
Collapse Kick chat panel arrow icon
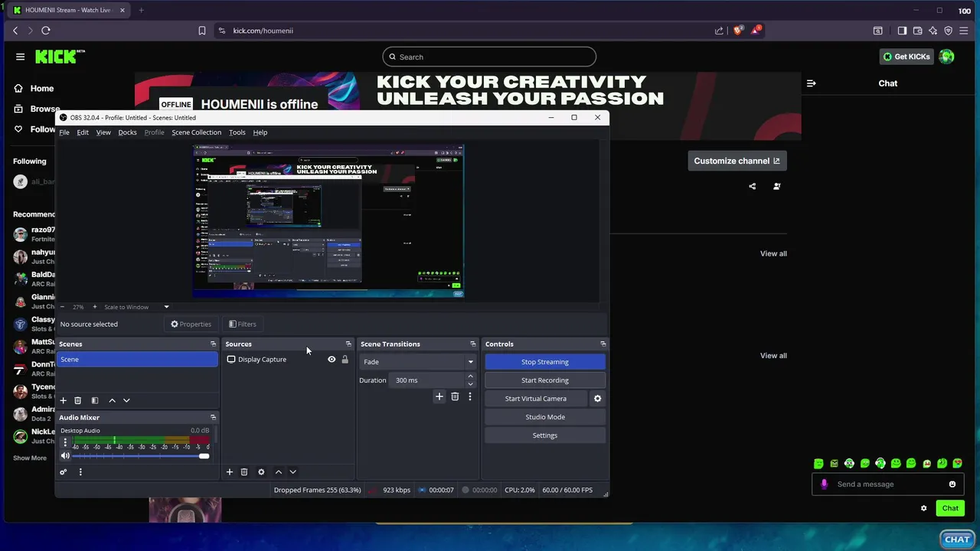(812, 83)
